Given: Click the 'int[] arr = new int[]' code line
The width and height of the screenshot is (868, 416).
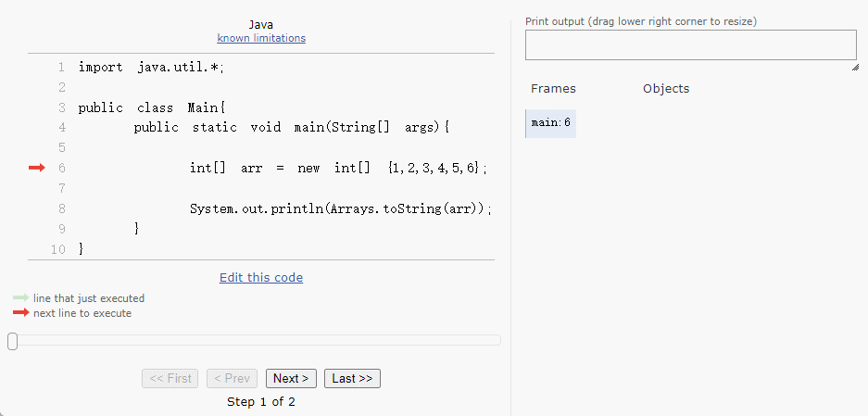Looking at the screenshot, I should point(338,168).
